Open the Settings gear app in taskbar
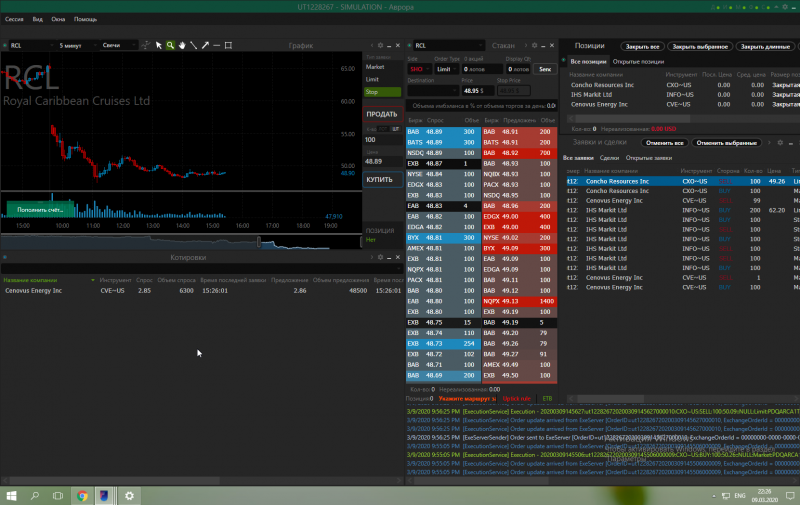This screenshot has width=800, height=505. click(129, 495)
